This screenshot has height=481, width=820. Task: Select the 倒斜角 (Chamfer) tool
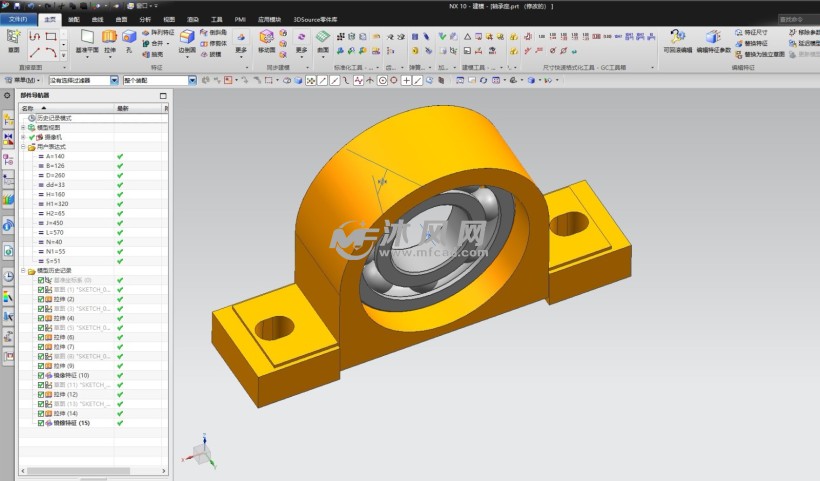point(213,32)
